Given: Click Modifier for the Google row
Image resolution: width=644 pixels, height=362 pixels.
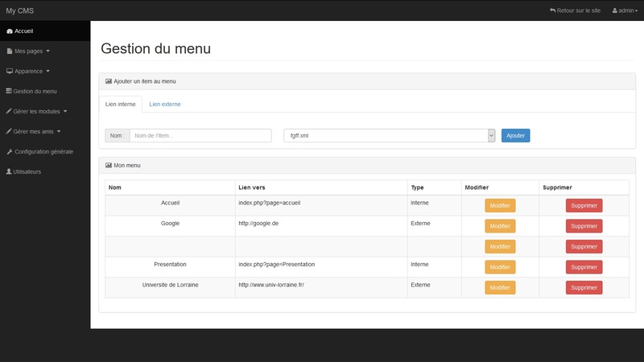Looking at the screenshot, I should [x=500, y=226].
